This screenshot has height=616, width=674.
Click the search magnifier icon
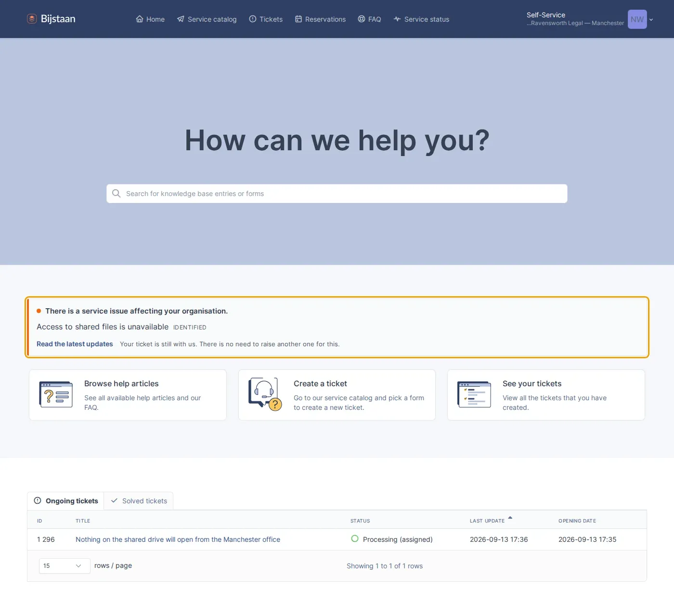coord(116,194)
